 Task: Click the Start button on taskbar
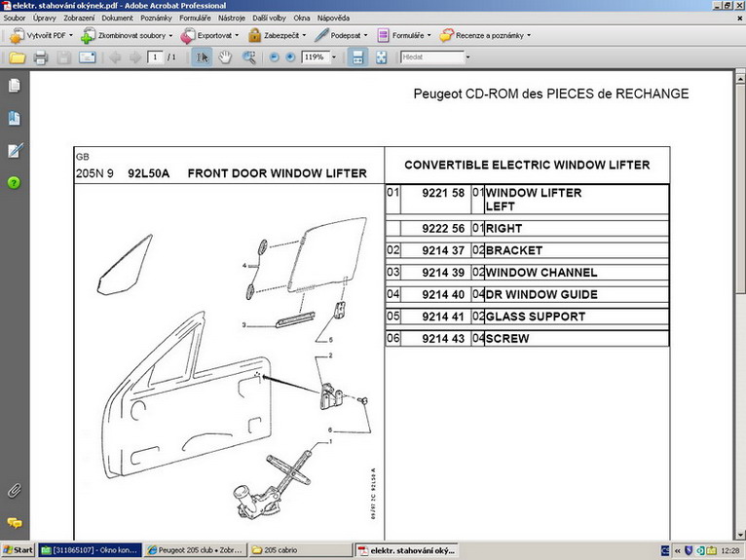click(x=18, y=550)
